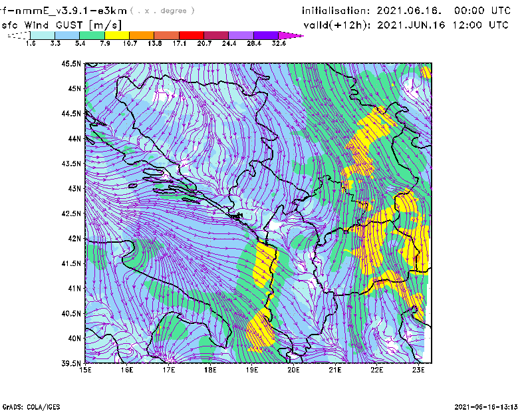Click the 16E longitude label
The height and width of the screenshot is (411, 532).
pos(127,370)
